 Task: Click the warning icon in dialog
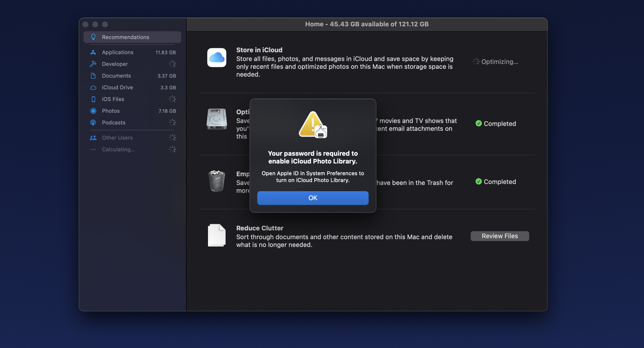312,125
